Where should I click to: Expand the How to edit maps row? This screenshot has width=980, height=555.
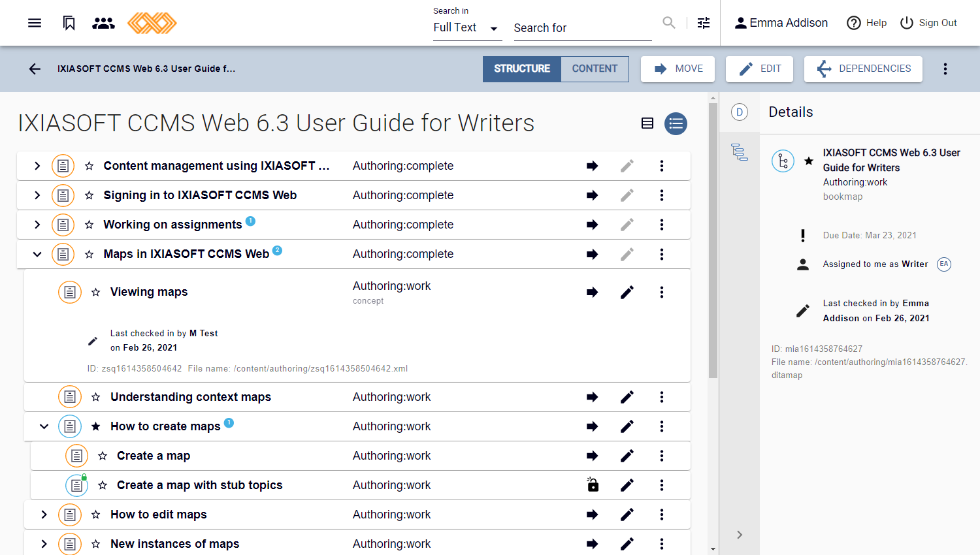pyautogui.click(x=44, y=515)
